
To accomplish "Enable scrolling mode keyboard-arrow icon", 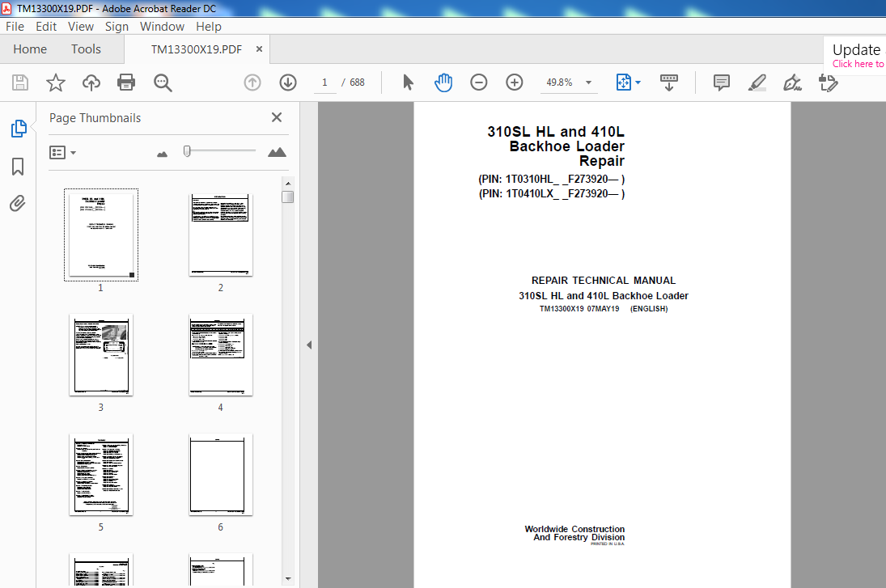I will tap(669, 82).
